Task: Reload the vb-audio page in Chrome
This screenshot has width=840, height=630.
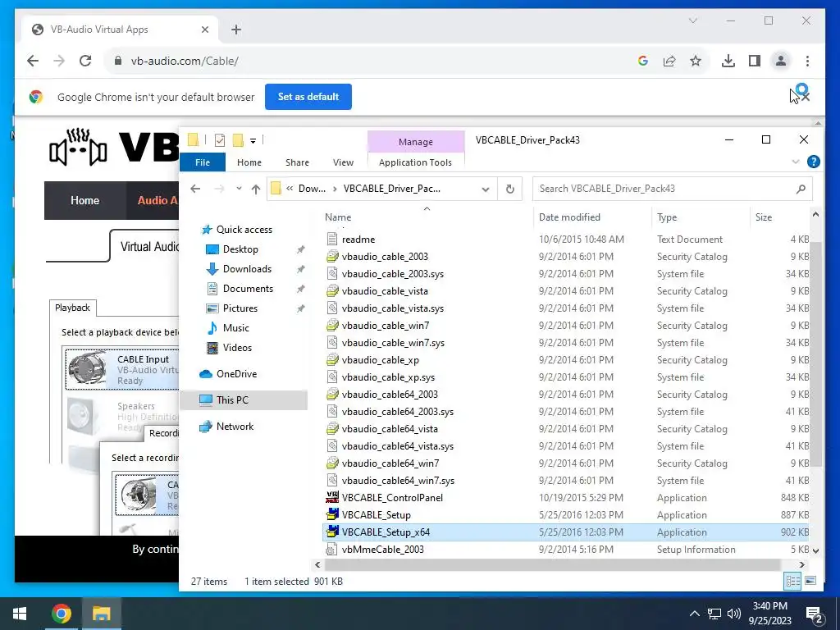Action: pos(85,61)
